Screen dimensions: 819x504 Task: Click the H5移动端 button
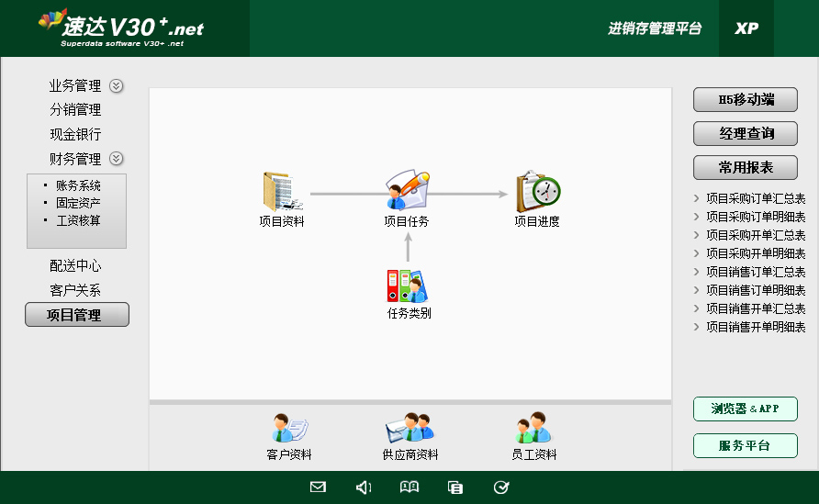pyautogui.click(x=746, y=100)
